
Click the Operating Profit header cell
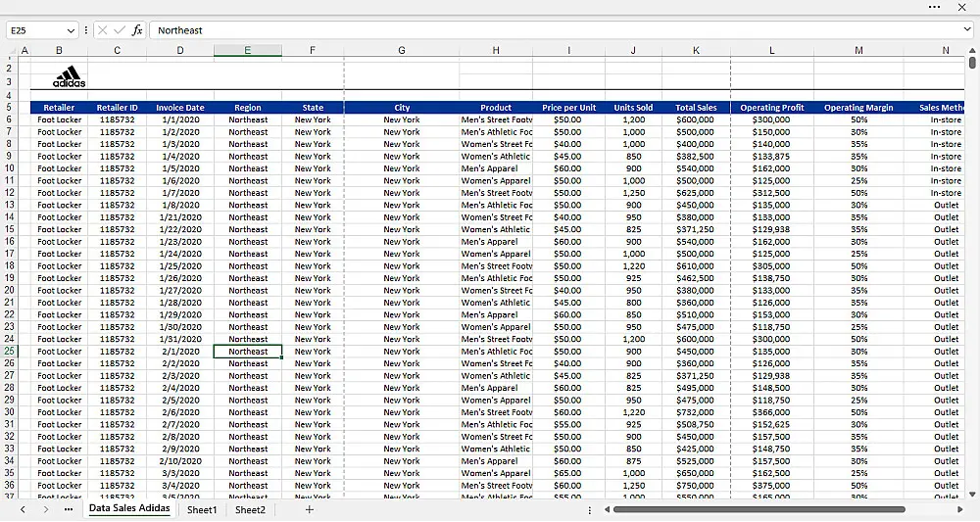772,108
